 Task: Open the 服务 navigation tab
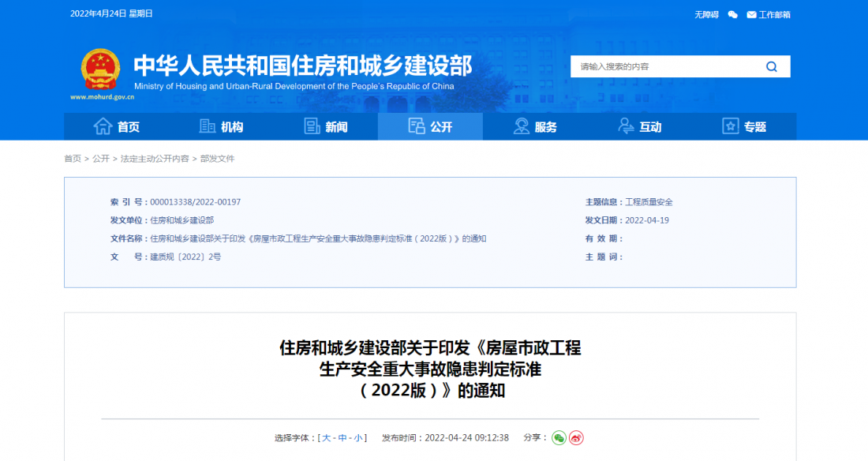coord(535,126)
